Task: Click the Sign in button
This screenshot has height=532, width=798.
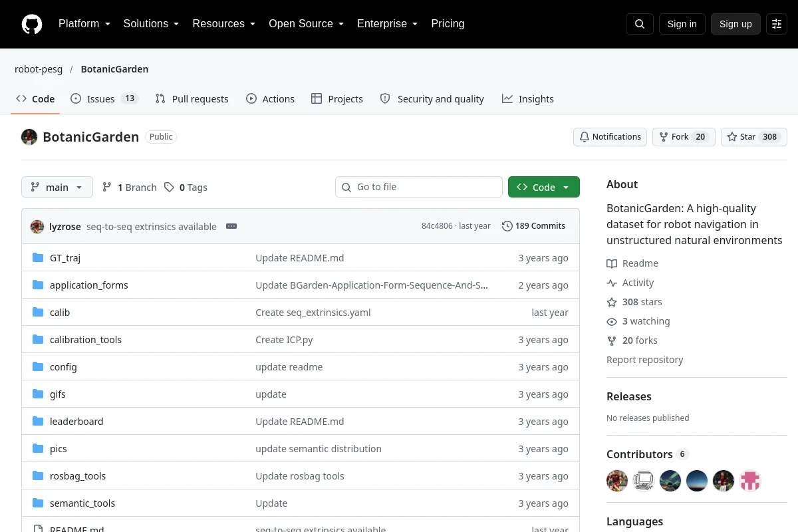Action: pos(682,24)
